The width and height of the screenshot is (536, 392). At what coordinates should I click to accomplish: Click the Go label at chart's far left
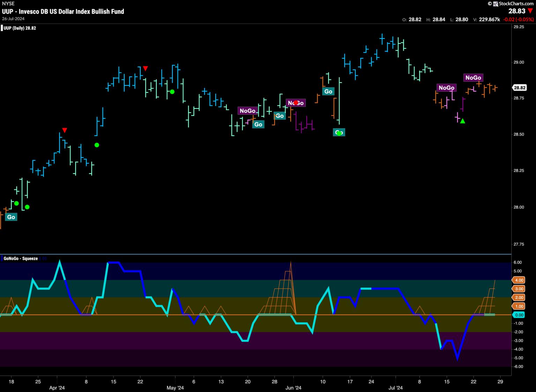click(x=11, y=217)
